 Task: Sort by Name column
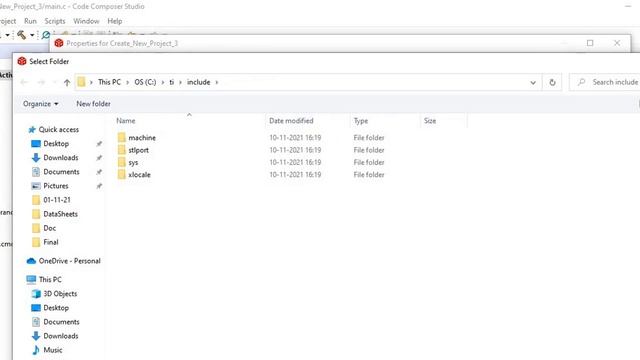pyautogui.click(x=126, y=121)
